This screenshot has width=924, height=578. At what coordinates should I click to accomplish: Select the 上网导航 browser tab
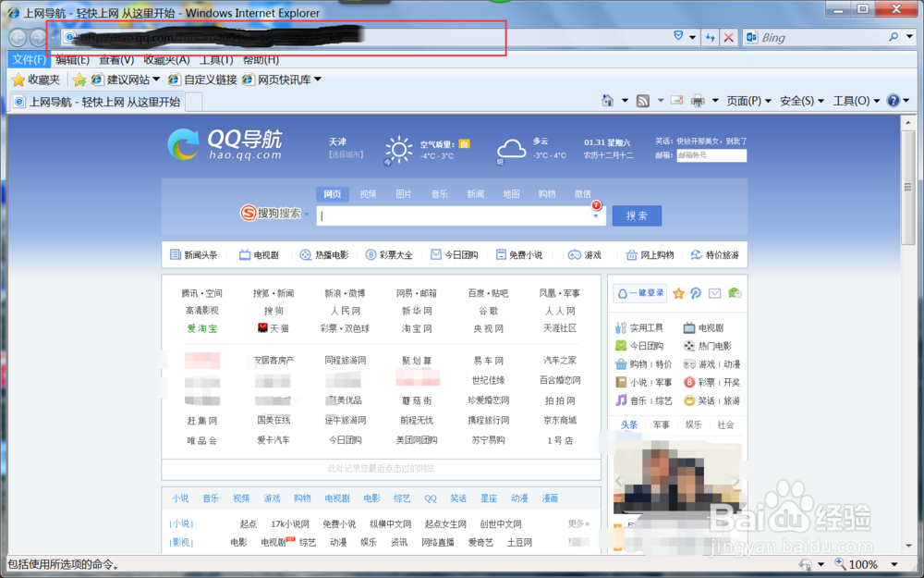(x=97, y=102)
